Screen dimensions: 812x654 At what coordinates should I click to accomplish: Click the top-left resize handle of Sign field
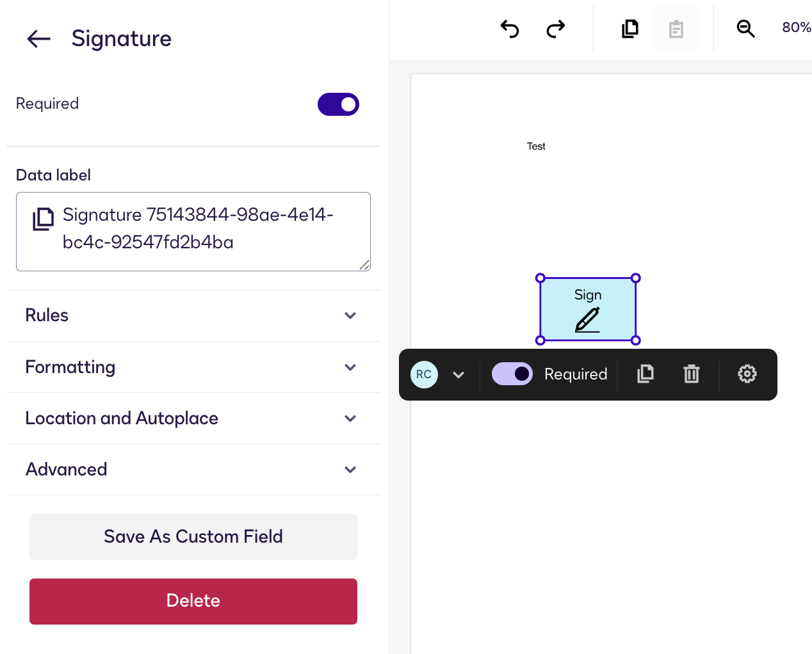[x=540, y=278]
